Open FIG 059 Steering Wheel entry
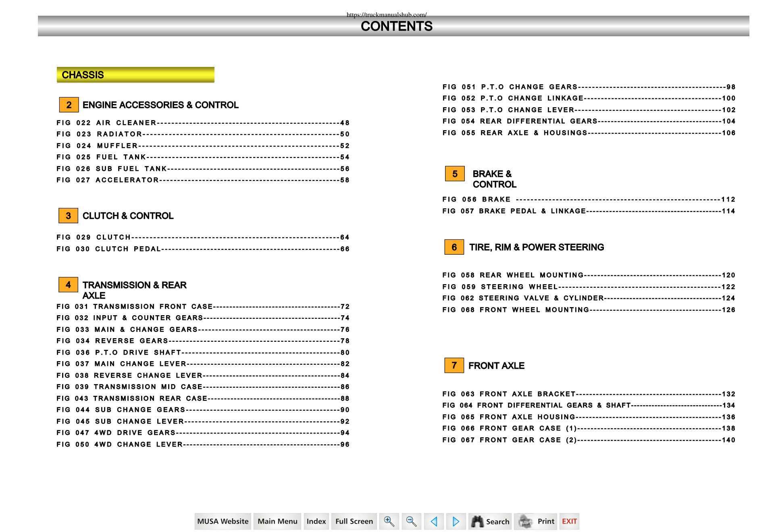 click(x=589, y=287)
